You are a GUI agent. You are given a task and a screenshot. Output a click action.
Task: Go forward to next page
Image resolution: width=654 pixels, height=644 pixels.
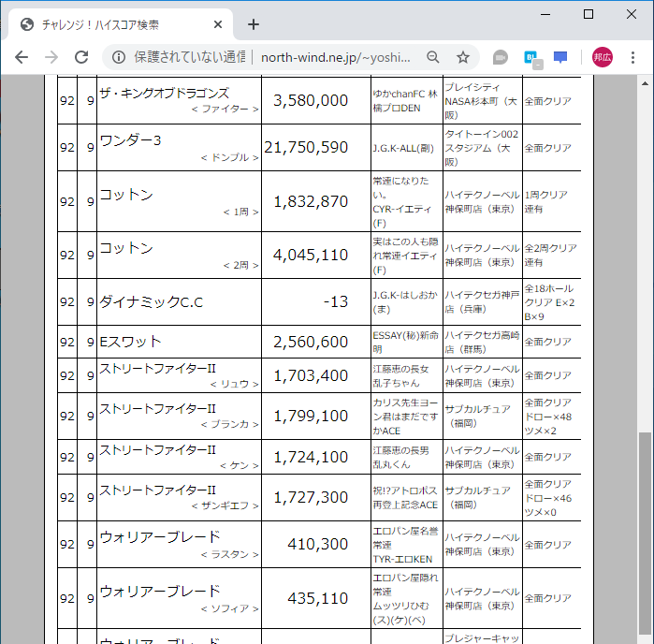point(51,57)
